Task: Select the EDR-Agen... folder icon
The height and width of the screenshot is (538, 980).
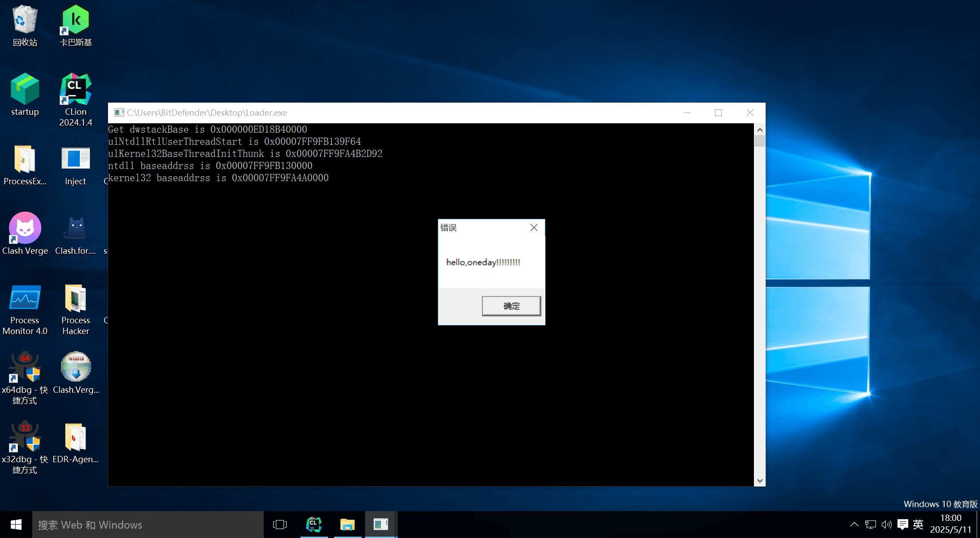Action: (75, 437)
